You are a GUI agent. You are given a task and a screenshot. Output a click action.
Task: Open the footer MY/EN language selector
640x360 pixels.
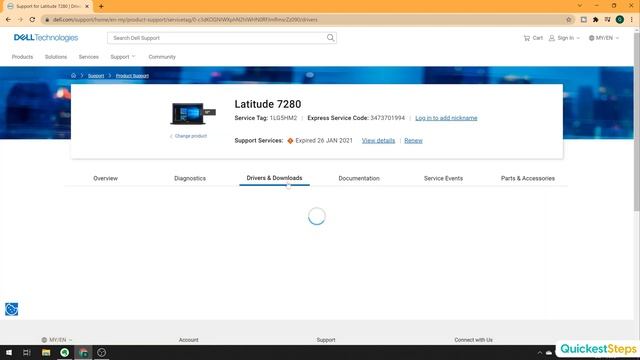(x=57, y=340)
